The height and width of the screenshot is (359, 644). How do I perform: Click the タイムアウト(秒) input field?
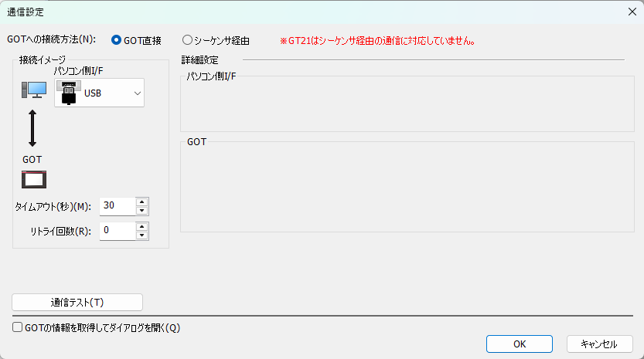tap(117, 206)
